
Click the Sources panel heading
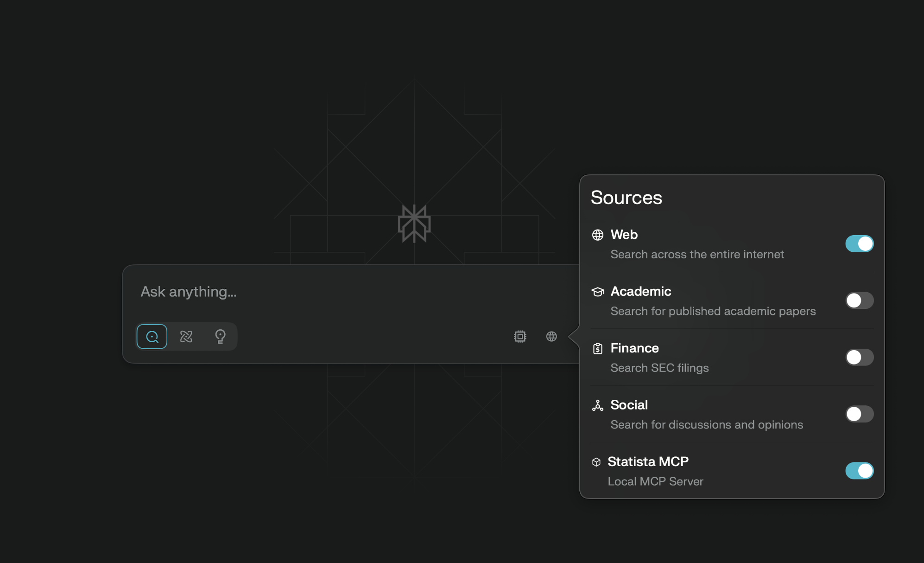tap(626, 198)
